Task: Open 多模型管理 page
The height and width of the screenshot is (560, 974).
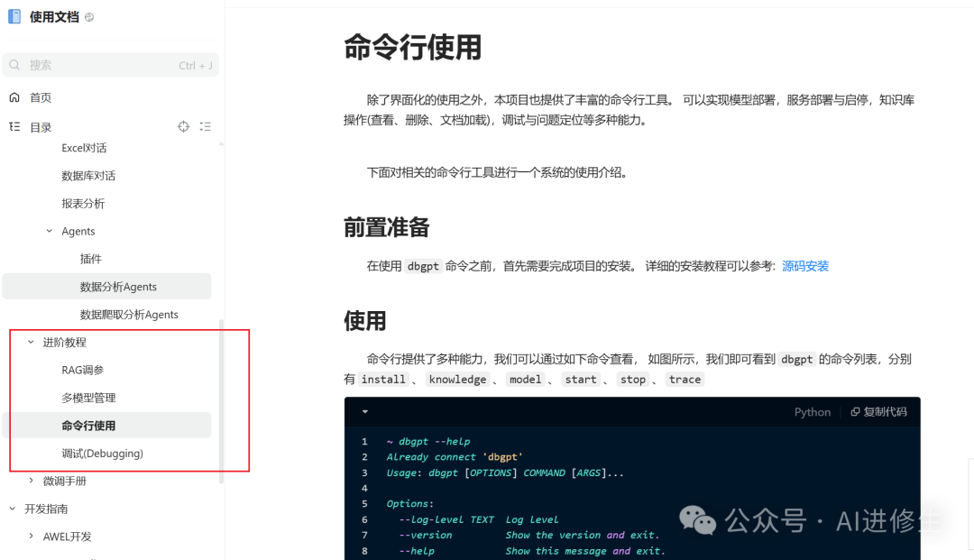Action: [88, 398]
